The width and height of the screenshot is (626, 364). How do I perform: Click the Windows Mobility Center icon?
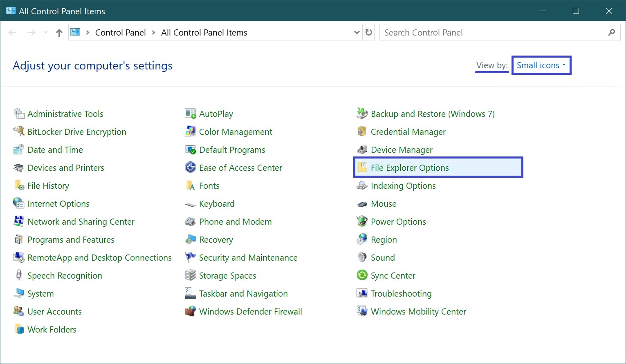pos(362,311)
